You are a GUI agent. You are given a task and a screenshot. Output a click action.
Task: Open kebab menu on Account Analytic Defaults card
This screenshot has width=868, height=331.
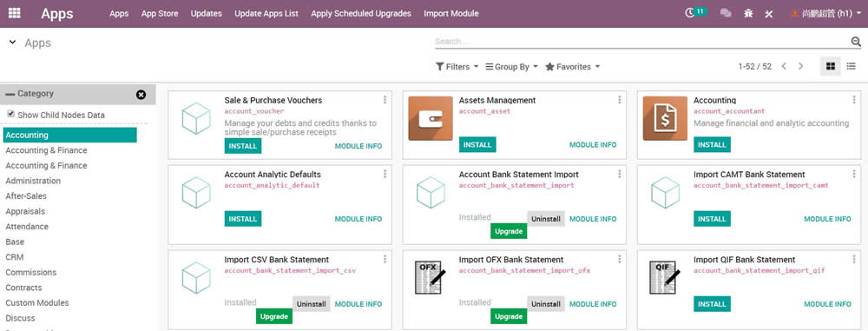[385, 174]
